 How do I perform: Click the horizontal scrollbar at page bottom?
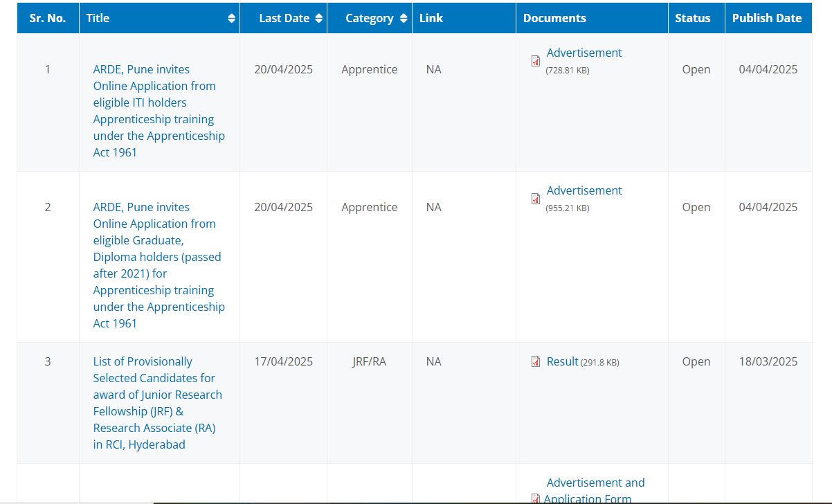point(485,502)
